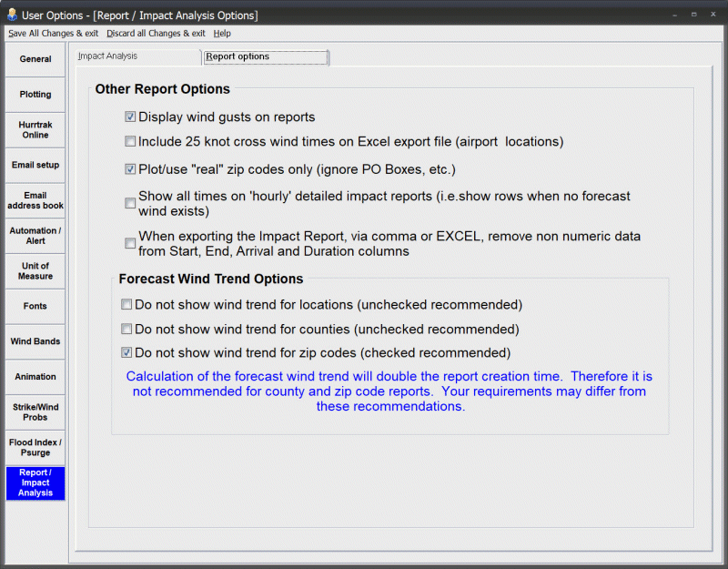This screenshot has width=728, height=569.
Task: Toggle 25 knot cross wind times checkbox
Action: click(130, 141)
